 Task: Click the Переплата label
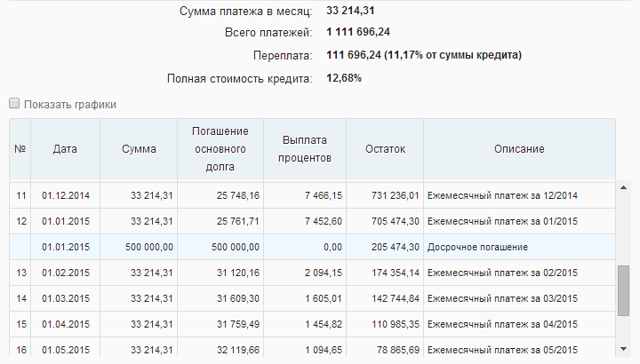click(282, 55)
